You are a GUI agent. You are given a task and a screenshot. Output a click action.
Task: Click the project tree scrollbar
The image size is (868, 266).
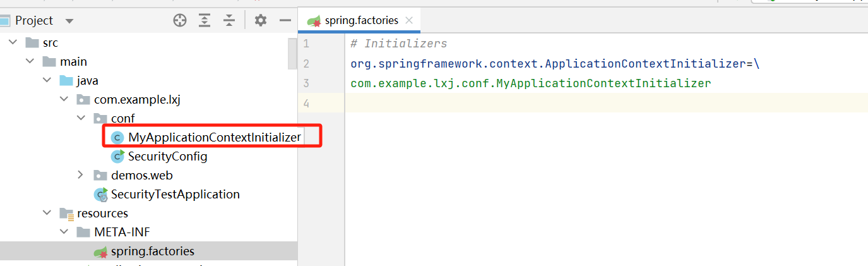(x=292, y=53)
